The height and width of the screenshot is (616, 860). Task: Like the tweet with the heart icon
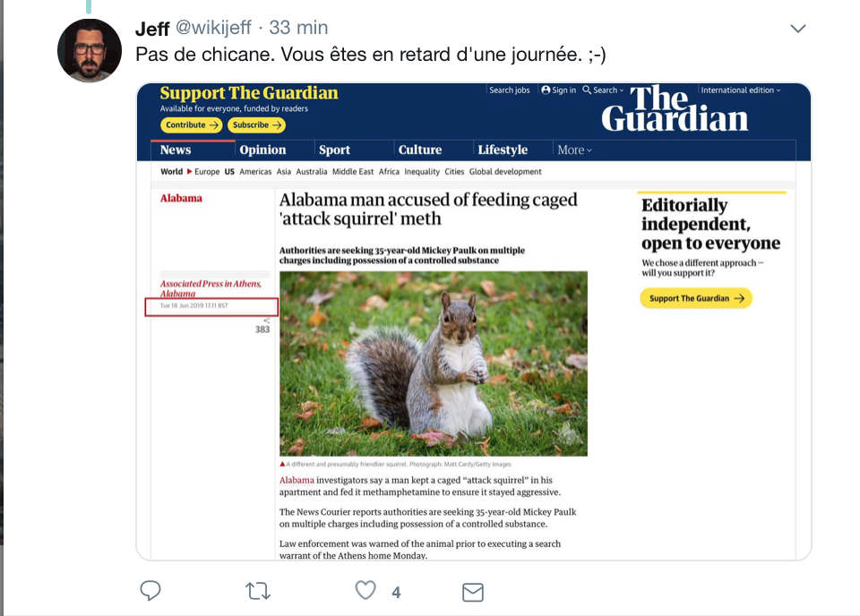pyautogui.click(x=365, y=590)
